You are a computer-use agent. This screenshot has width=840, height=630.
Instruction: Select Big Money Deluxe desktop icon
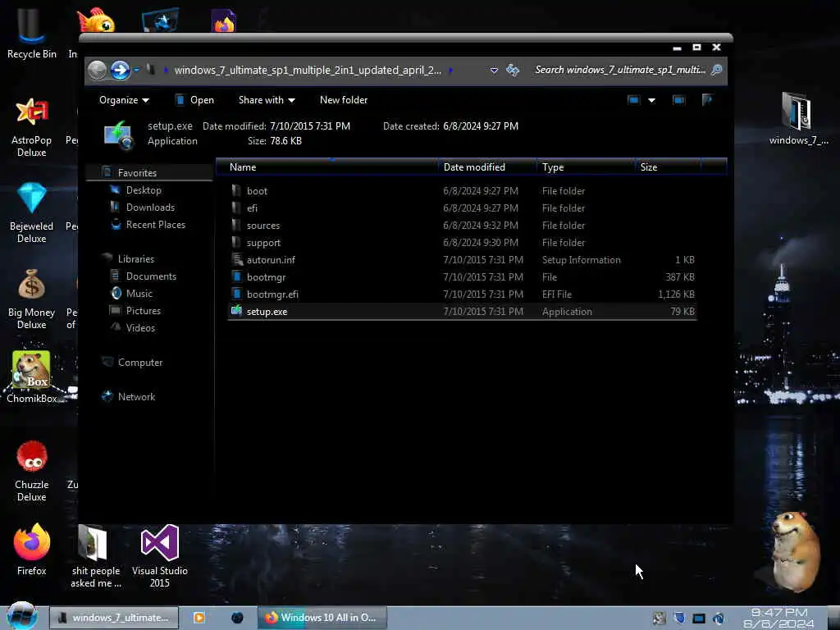click(32, 299)
